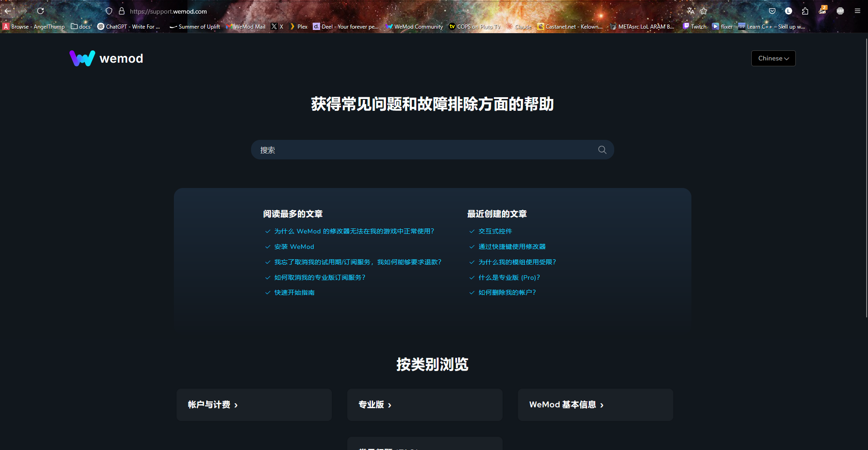This screenshot has width=868, height=450.
Task: Bookmark this page with the star icon
Action: pyautogui.click(x=704, y=11)
